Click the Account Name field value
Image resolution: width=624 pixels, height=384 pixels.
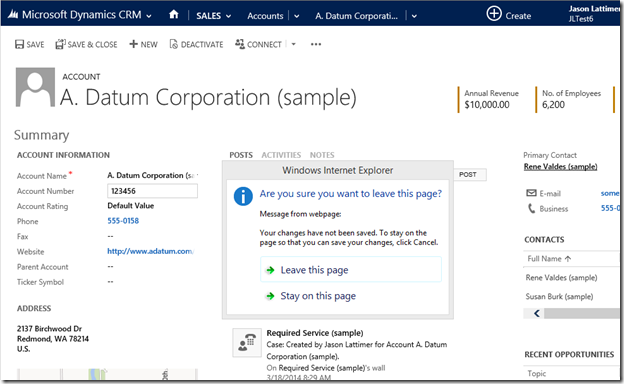click(152, 175)
